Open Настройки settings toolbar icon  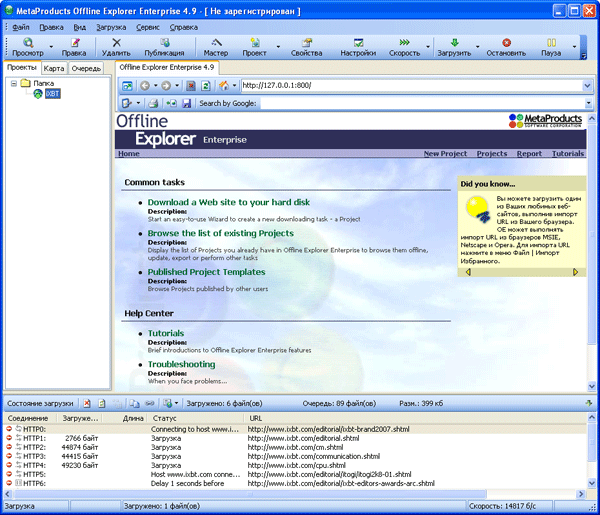(359, 42)
